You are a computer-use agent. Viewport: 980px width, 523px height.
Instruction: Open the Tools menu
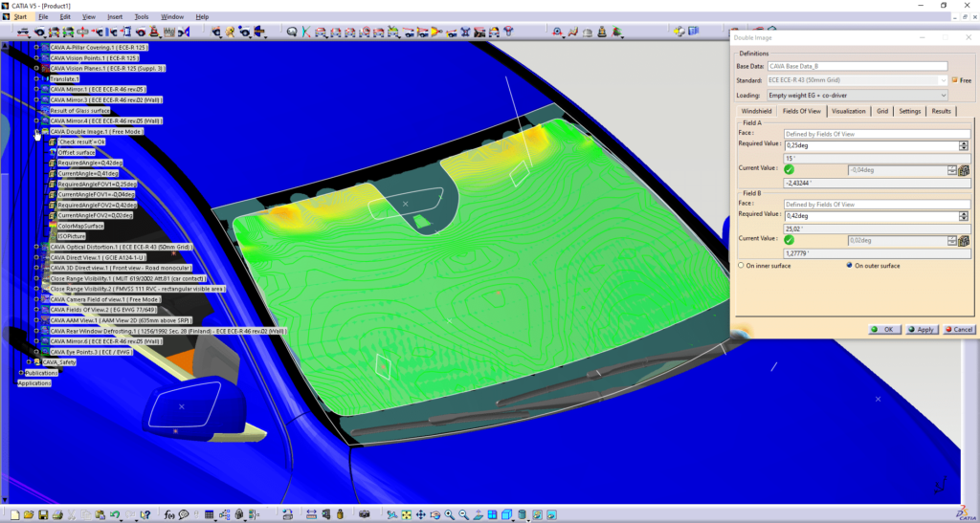point(142,17)
